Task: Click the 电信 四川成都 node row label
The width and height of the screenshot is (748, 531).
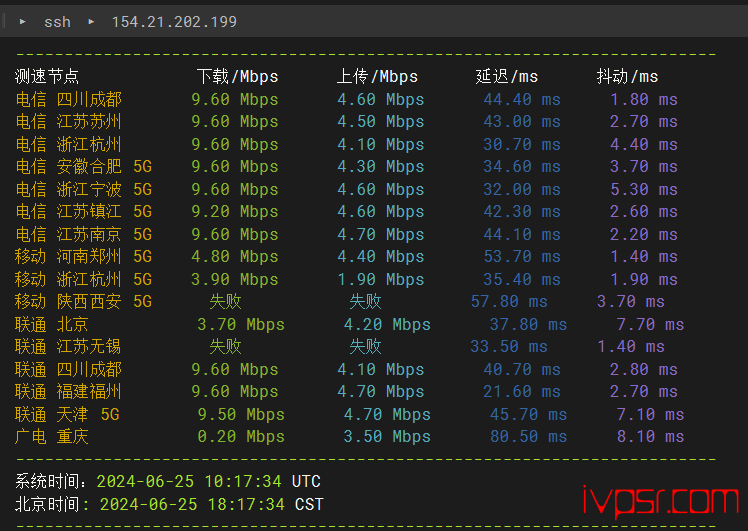Action: coord(68,100)
